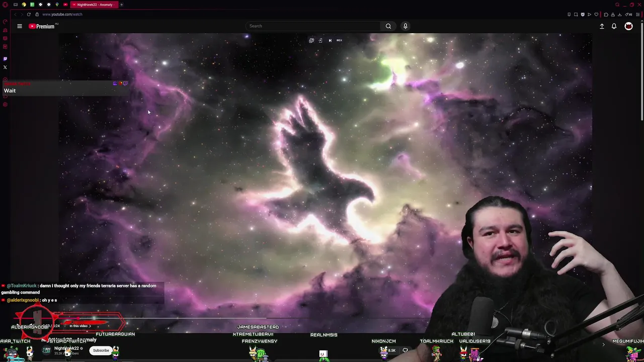
Task: Open the Easy Setup sliders icon
Action: (x=637, y=15)
